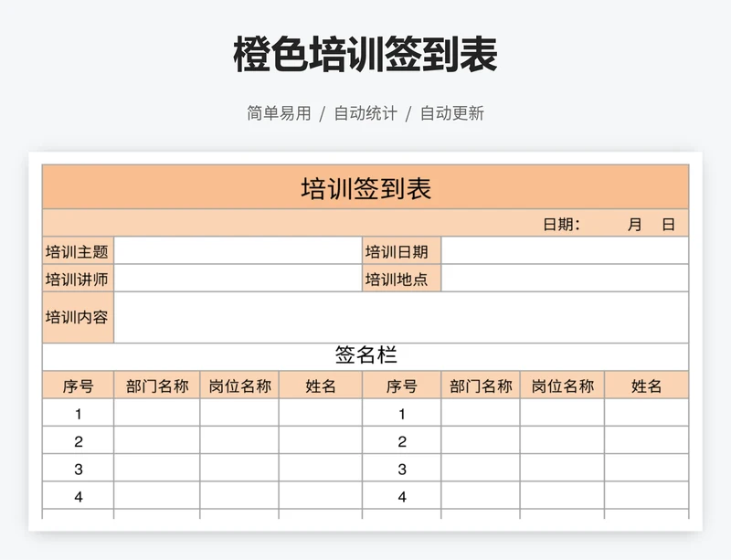Select left sequence number 4 cell
Image resolution: width=731 pixels, height=560 pixels.
click(78, 495)
